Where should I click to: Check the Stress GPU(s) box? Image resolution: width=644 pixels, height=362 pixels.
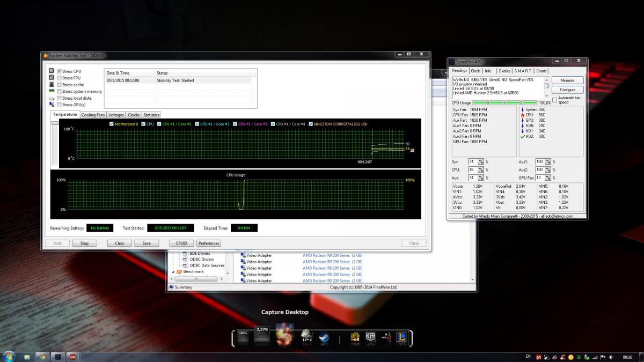click(59, 105)
